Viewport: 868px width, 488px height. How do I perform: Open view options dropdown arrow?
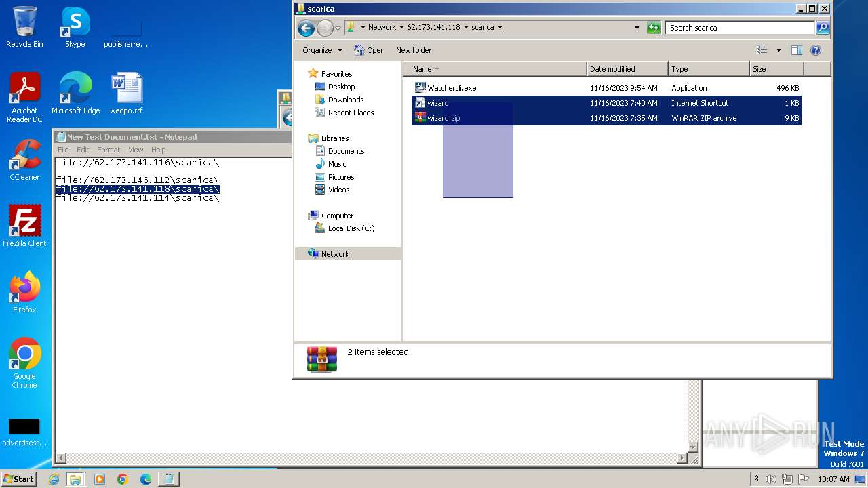click(778, 50)
